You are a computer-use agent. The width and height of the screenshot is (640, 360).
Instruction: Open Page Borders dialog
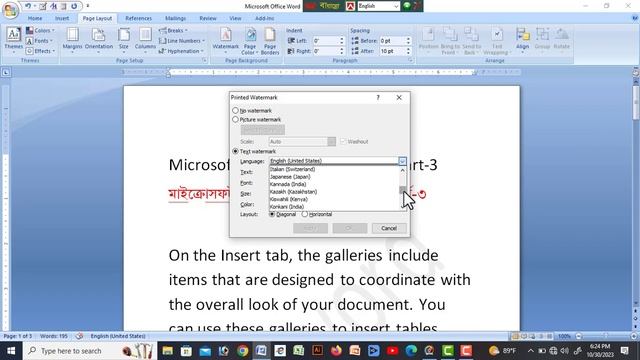[x=270, y=41]
